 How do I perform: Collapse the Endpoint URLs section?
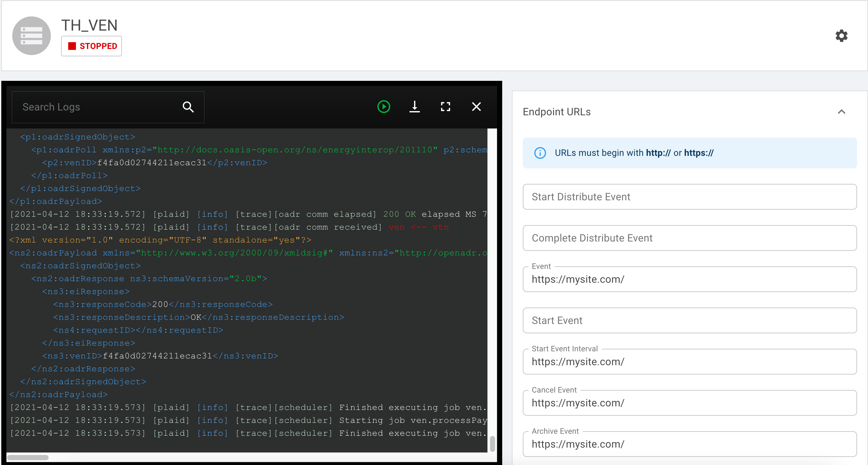841,112
